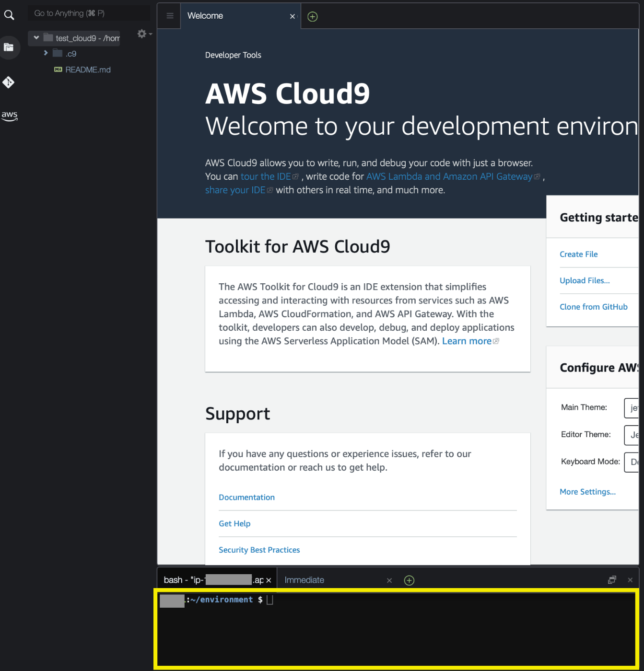The image size is (644, 671).
Task: Switch to the Immediate tab
Action: click(304, 580)
